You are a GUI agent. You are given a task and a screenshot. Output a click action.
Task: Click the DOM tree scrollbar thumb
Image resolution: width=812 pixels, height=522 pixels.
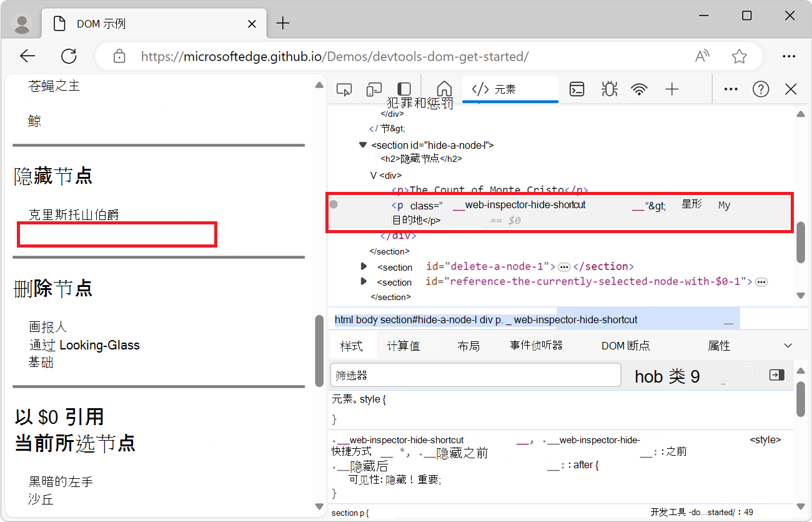tap(801, 243)
